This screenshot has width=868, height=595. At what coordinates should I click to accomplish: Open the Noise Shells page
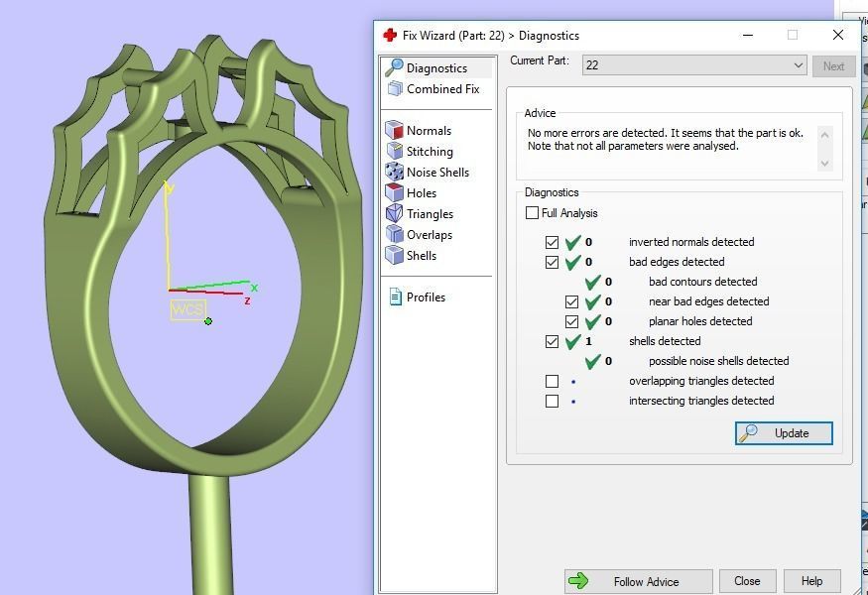coord(428,173)
